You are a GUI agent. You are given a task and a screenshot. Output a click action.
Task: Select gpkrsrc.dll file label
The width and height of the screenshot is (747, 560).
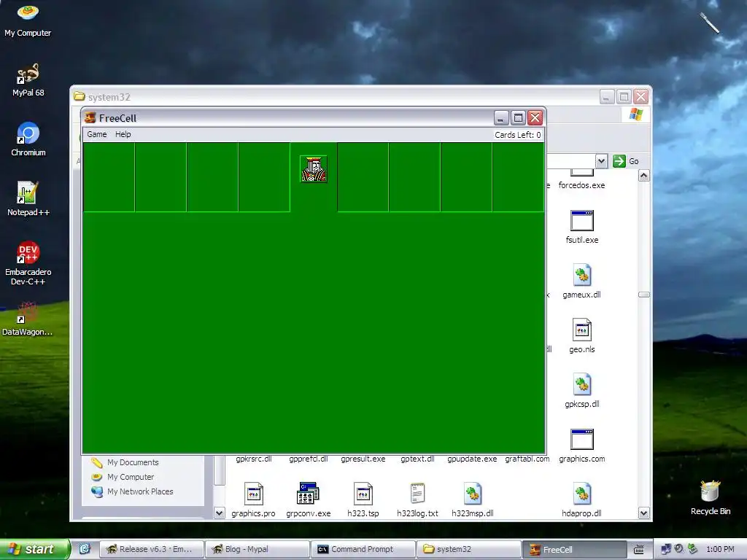253,459
